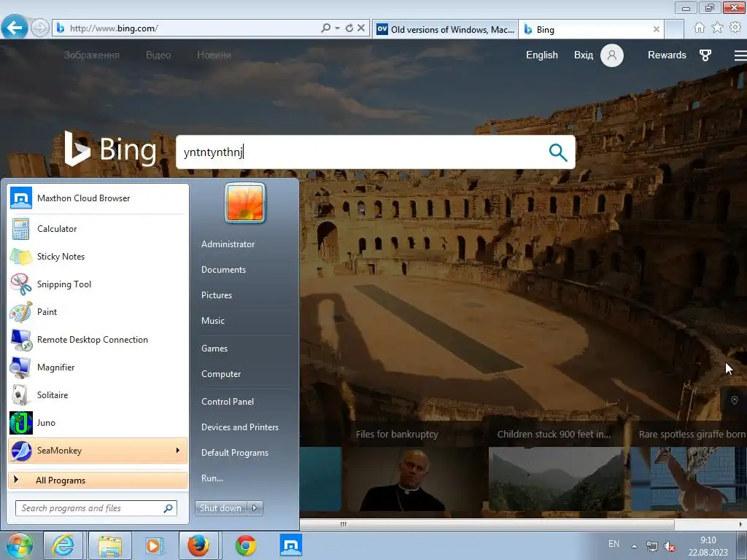Open Sticky Notes from the Start menu

click(x=98, y=257)
